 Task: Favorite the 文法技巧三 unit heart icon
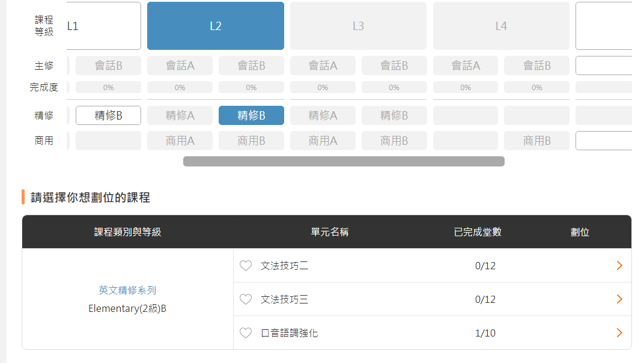pos(246,299)
